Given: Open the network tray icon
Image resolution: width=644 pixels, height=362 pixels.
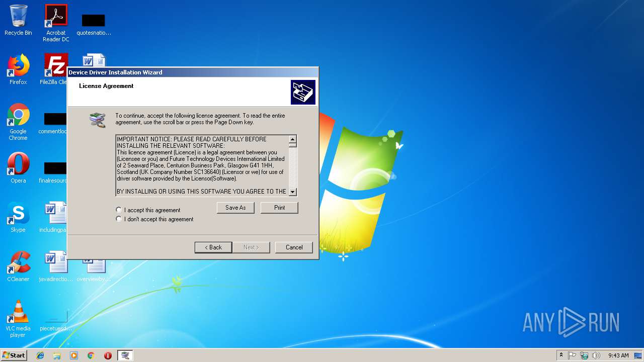Looking at the screenshot, I should [x=584, y=355].
